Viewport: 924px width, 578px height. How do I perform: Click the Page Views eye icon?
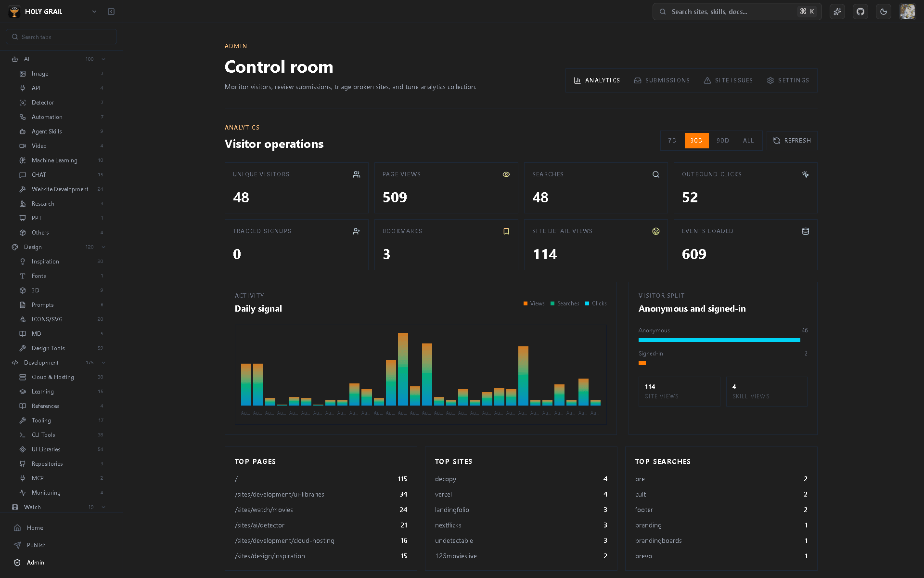coord(506,174)
